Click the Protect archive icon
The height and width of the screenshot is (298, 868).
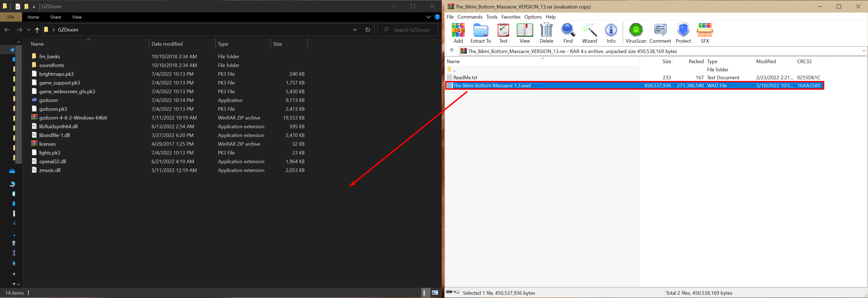[683, 33]
